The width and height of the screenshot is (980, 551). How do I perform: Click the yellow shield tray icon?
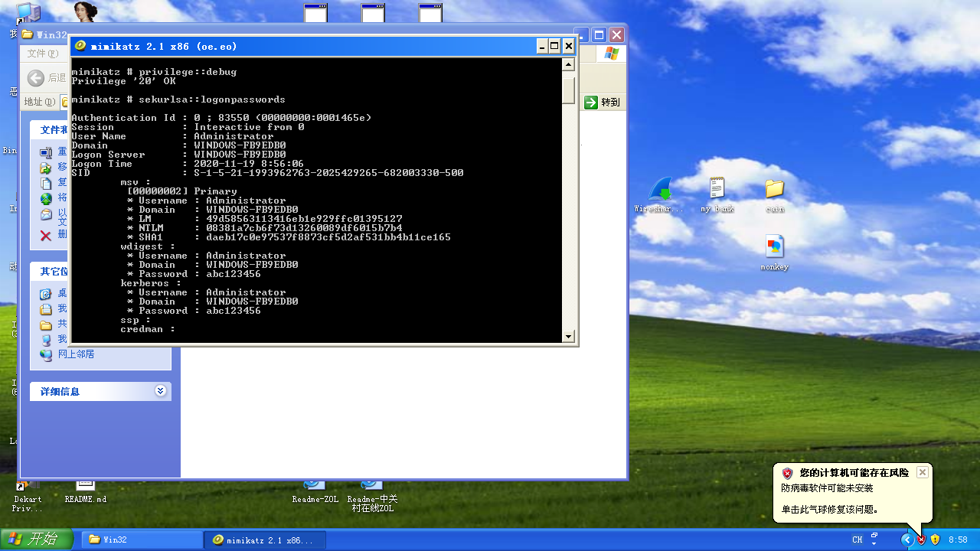click(x=935, y=540)
